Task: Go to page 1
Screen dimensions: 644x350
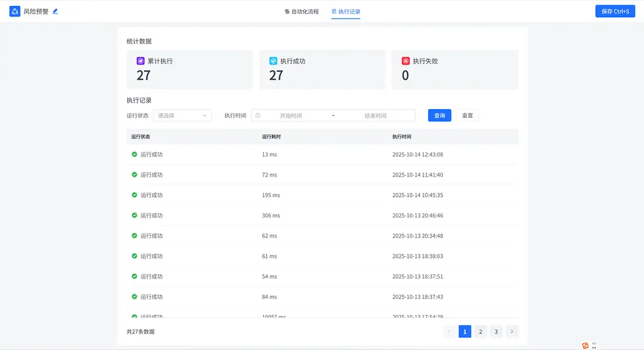Action: 465,332
